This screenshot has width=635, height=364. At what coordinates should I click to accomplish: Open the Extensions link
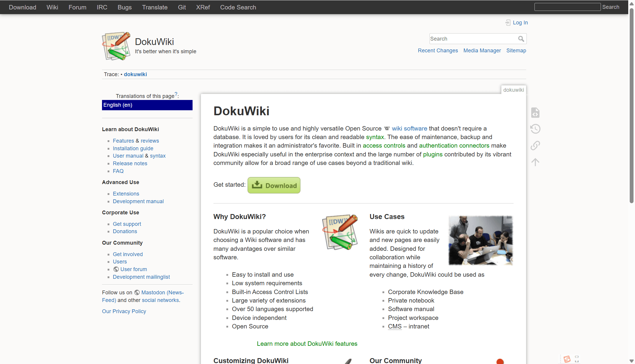126,194
